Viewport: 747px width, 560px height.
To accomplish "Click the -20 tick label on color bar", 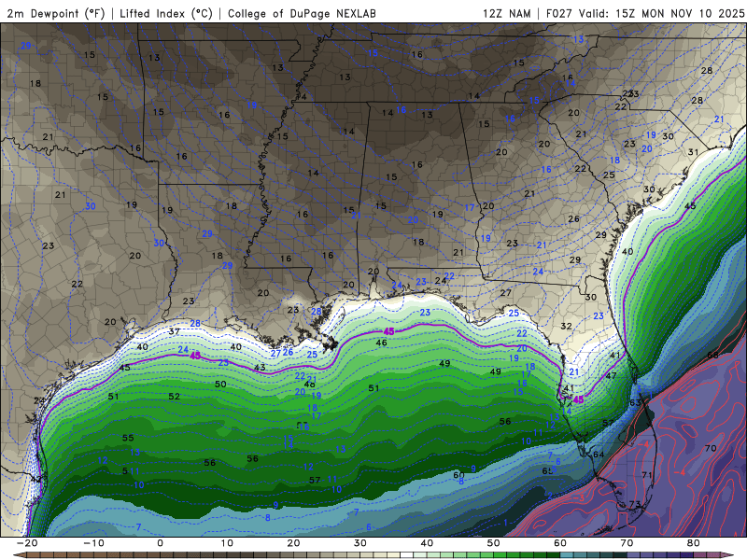I will pyautogui.click(x=27, y=543).
